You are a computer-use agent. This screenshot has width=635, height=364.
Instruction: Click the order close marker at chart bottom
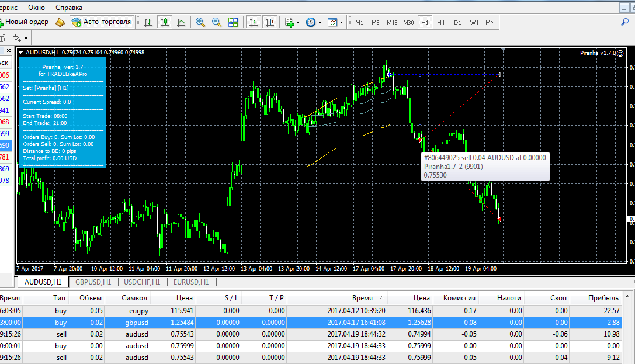[499, 220]
